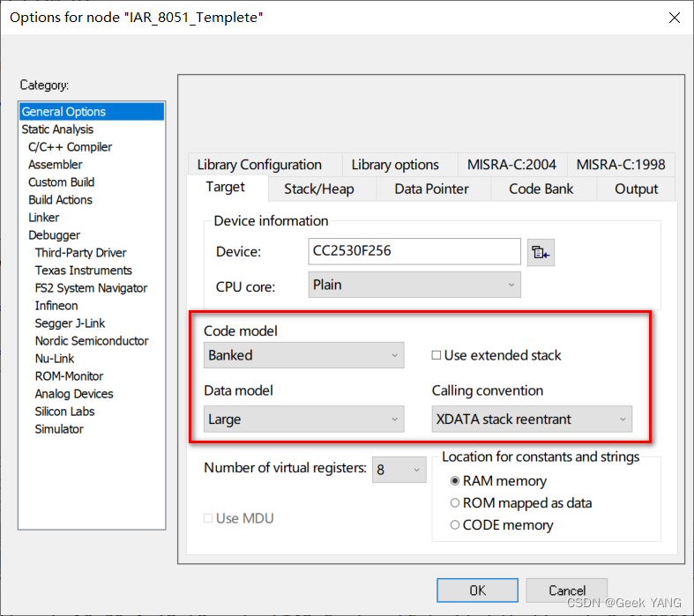694x616 pixels.
Task: Enable Use extended stack checkbox
Action: click(x=436, y=355)
